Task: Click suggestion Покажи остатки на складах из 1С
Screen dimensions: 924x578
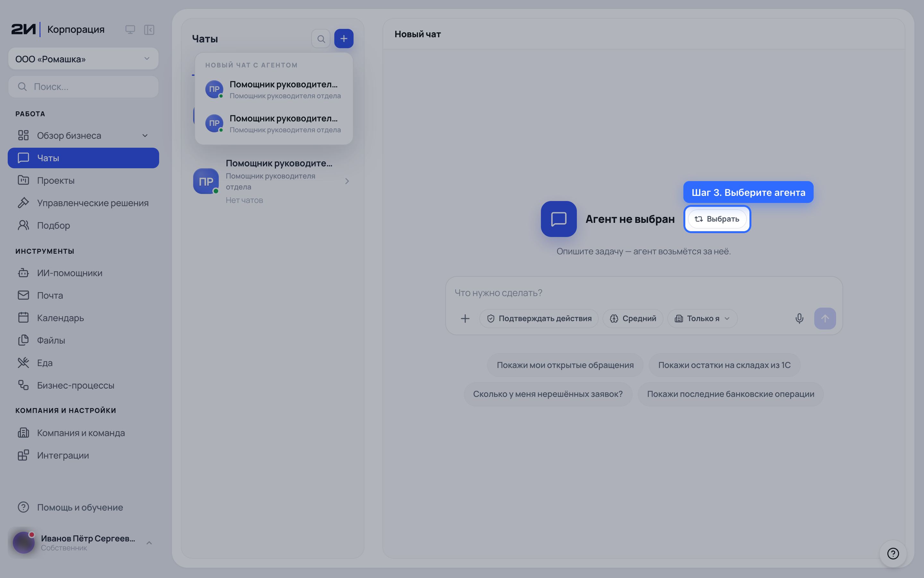Action: (724, 365)
